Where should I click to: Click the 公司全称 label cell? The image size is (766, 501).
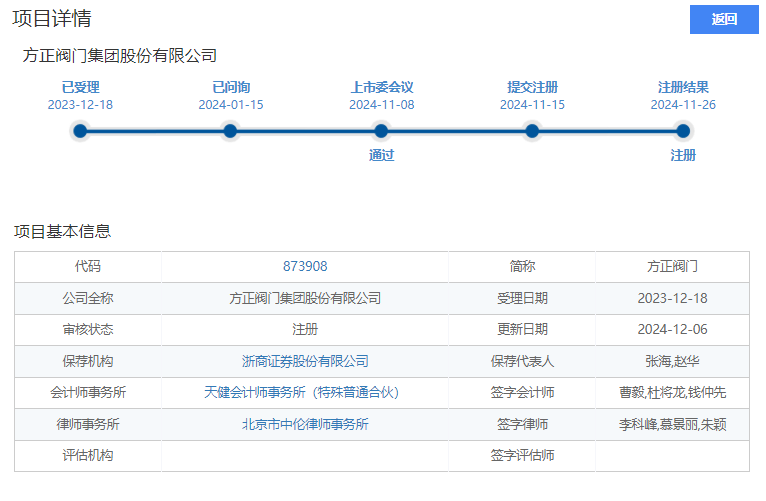tap(88, 298)
